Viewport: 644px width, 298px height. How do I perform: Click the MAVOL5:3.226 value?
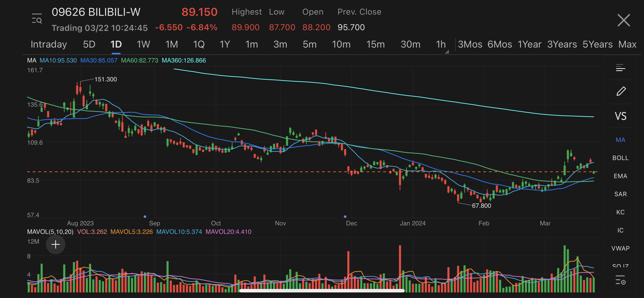click(131, 232)
